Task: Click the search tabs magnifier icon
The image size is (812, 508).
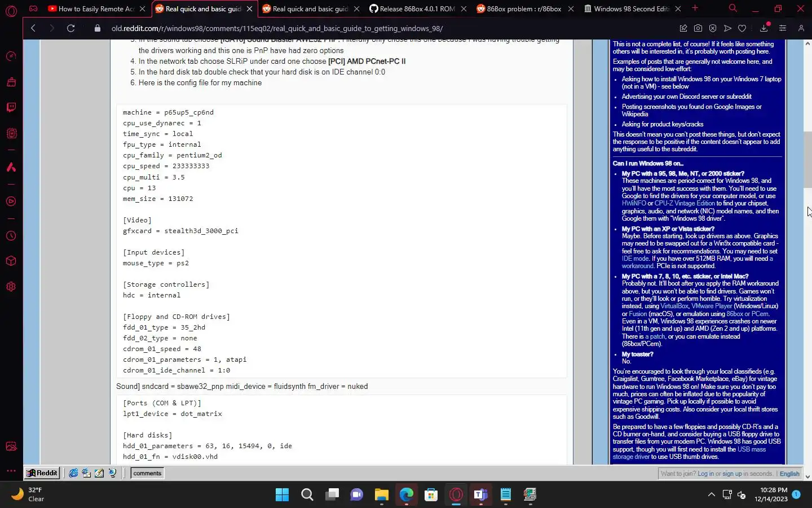Action: pyautogui.click(x=732, y=8)
